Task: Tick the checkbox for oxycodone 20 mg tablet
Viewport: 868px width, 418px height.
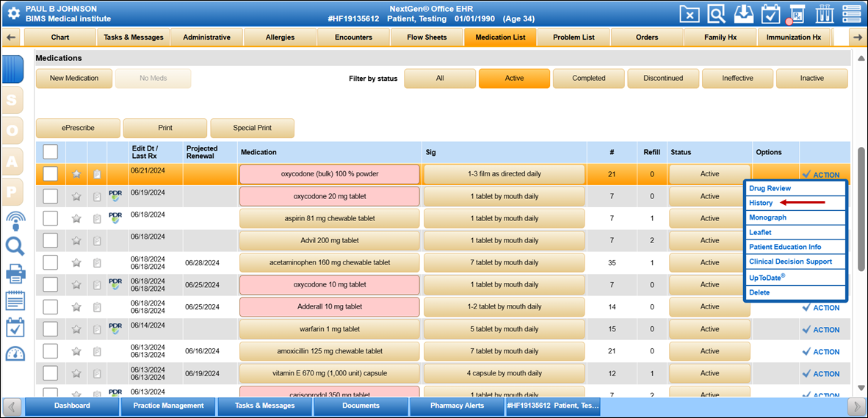Action: click(x=51, y=196)
